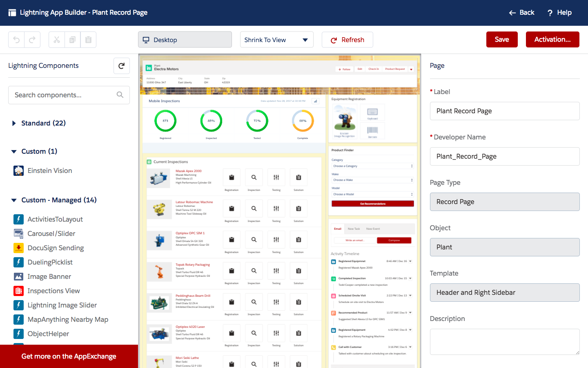
Task: Click Inspection icon for Topak Rotary Packaging
Action: [254, 271]
